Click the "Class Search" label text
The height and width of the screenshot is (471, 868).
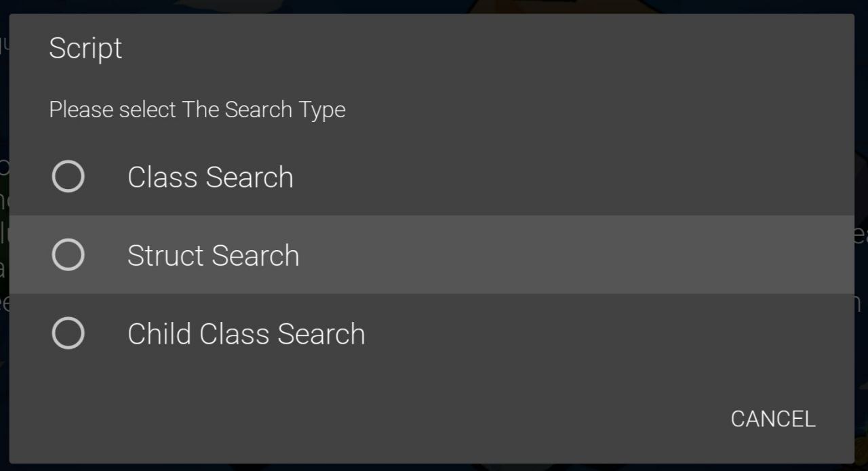(210, 177)
